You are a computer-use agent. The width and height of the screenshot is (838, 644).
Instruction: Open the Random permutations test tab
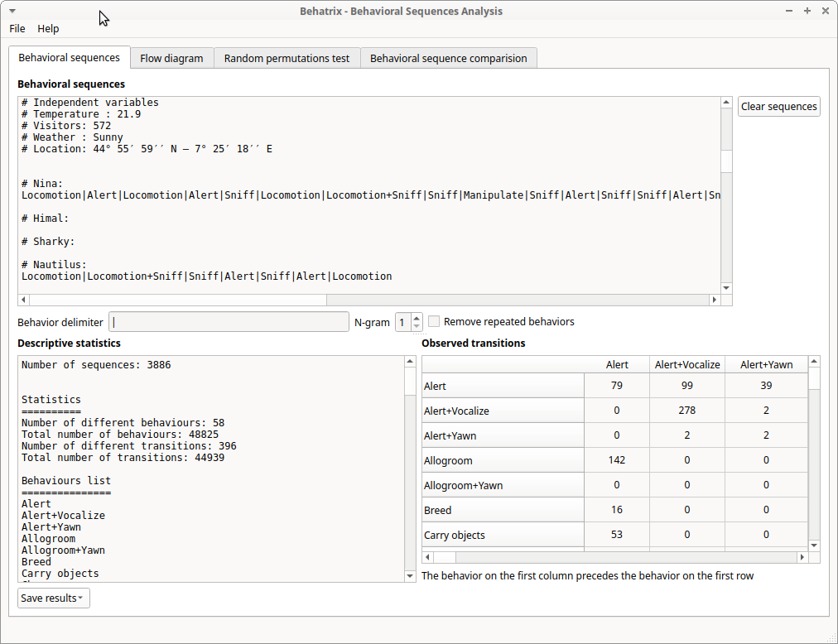[x=287, y=58]
